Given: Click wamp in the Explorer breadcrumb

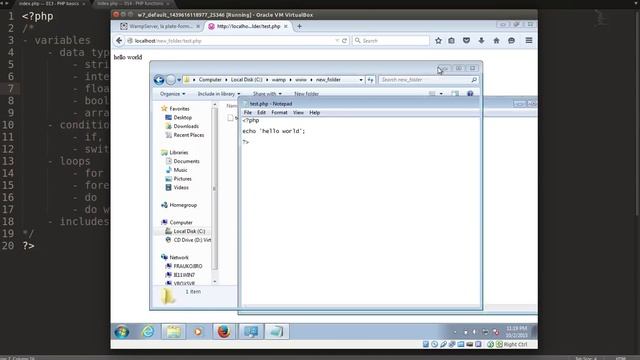Looking at the screenshot, I should click(279, 80).
